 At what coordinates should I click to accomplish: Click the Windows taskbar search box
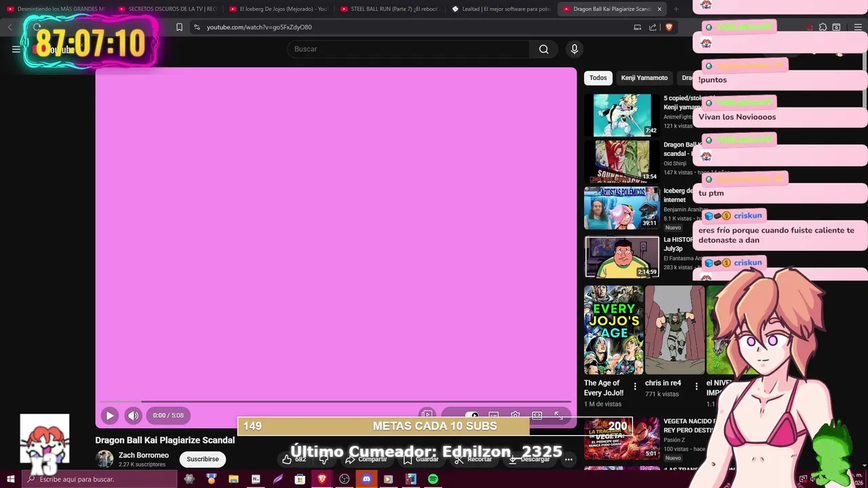click(x=100, y=479)
